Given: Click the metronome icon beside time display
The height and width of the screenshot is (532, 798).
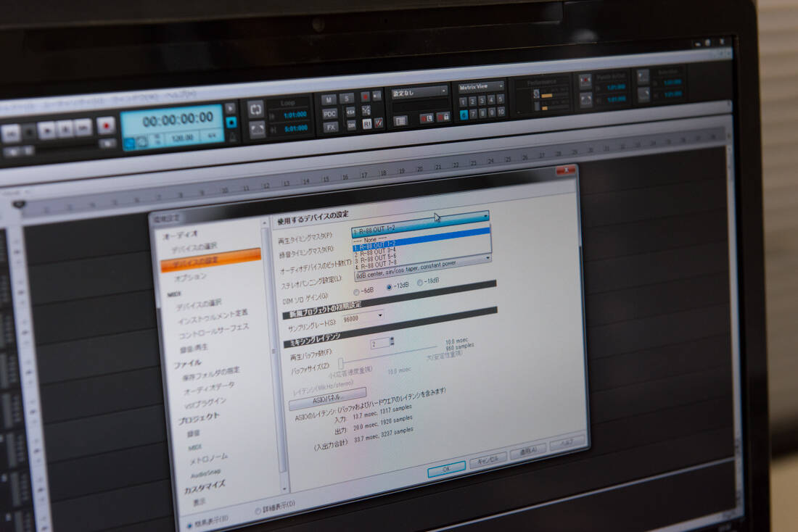Looking at the screenshot, I should tap(232, 136).
